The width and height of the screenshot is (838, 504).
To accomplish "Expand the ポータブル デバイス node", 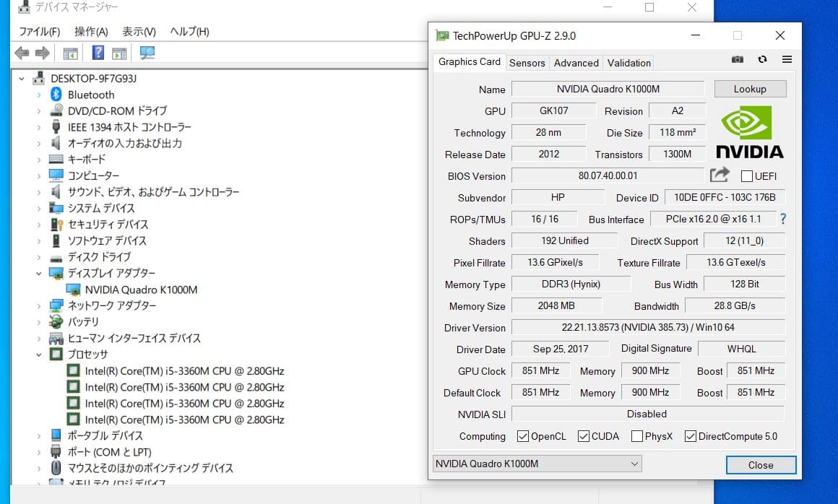I will 38,435.
